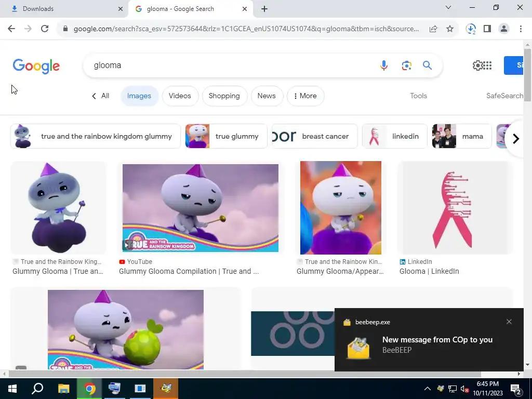The image size is (532, 399).
Task: Open search Tools options
Action: 418,96
